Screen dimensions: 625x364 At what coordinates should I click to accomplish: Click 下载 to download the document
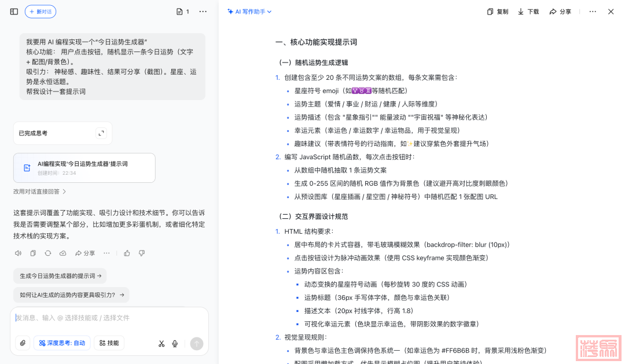528,12
